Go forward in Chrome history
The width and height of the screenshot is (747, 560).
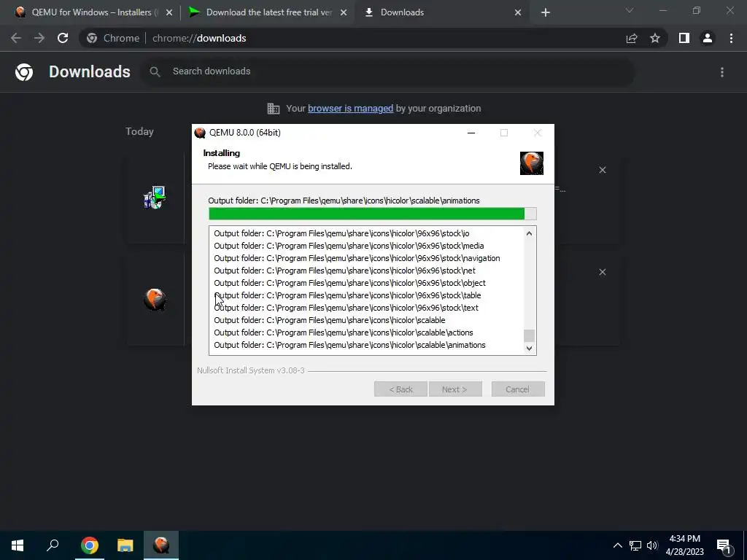[39, 38]
